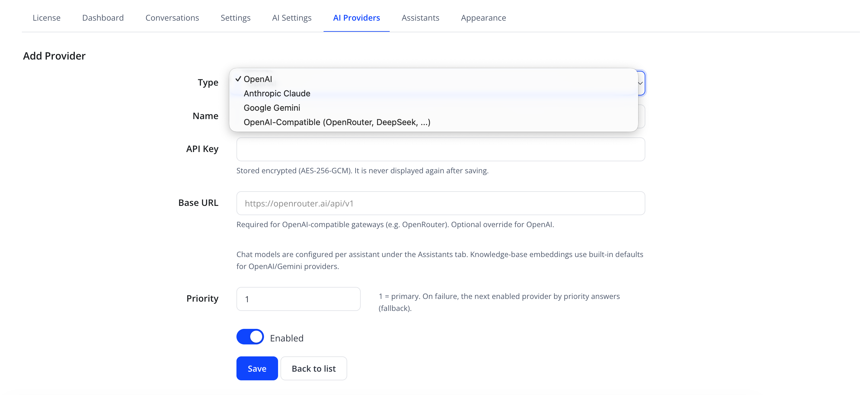Choose OpenAI from the Type list
The width and height of the screenshot is (868, 395).
pyautogui.click(x=433, y=79)
